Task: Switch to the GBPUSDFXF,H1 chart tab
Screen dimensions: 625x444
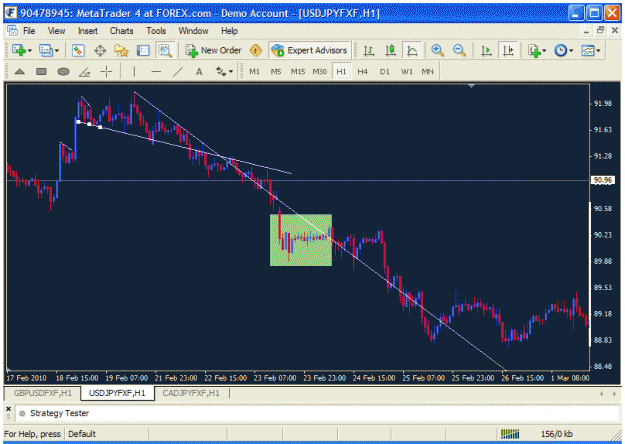Action: 43,393
